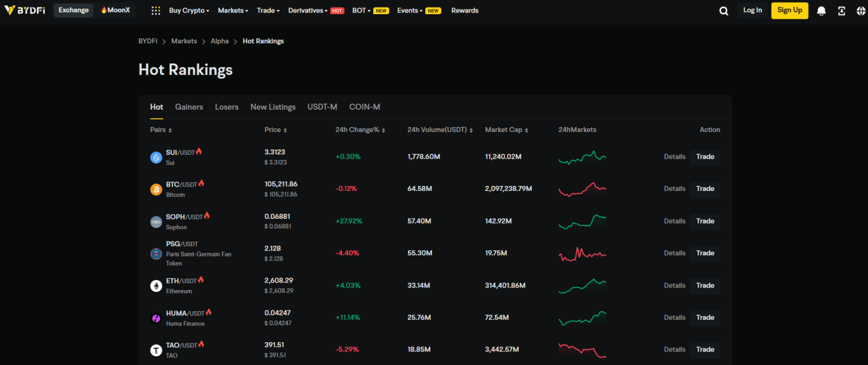Sort by Market Cap column
This screenshot has width=868, height=365.
[507, 130]
